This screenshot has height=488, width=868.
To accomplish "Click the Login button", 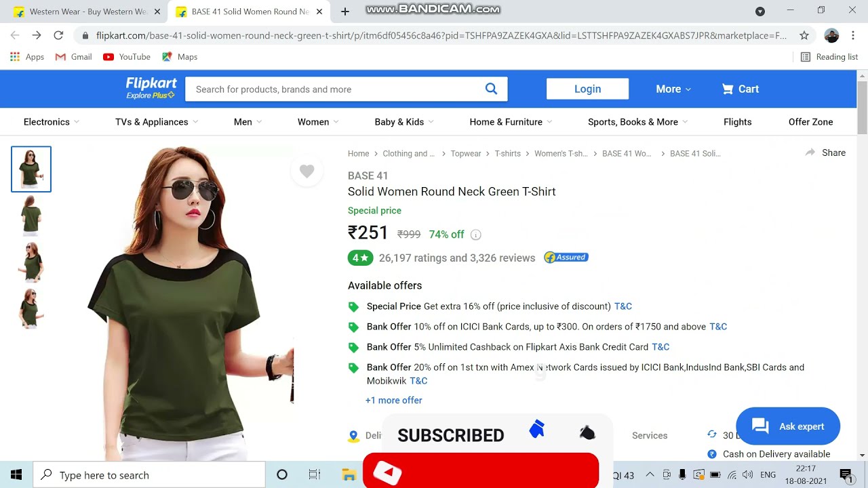I will point(587,89).
